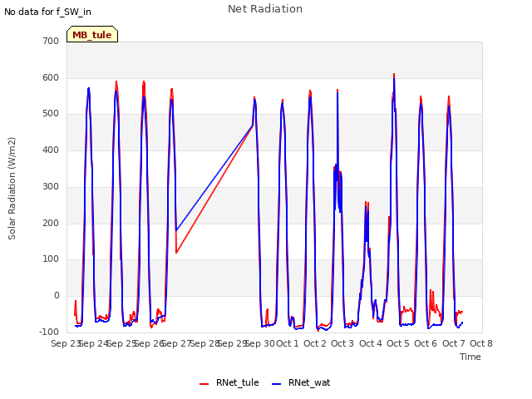Click the 400 y-axis tick label

[51, 150]
